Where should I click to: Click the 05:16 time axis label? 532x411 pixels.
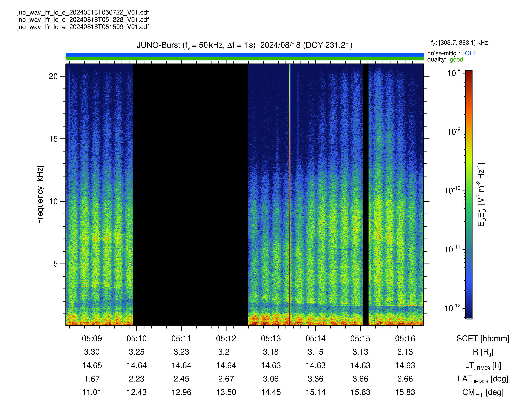pos(405,338)
